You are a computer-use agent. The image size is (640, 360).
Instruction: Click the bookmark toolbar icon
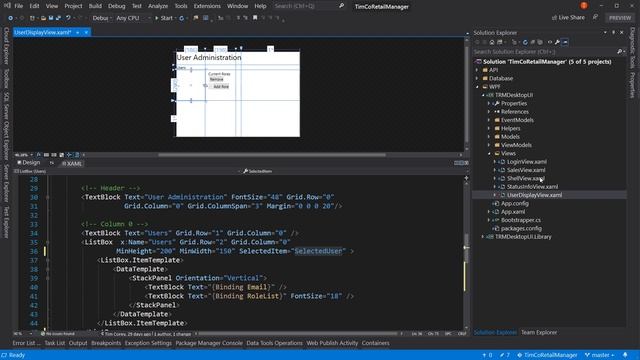click(255, 18)
